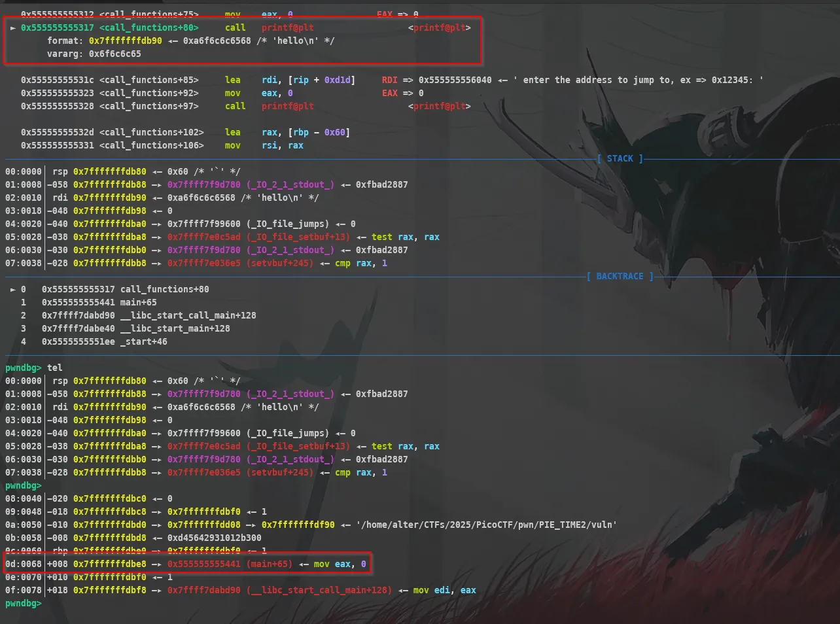The width and height of the screenshot is (840, 624).
Task: Click the _IO_file_jumps symbol in STACK panel
Action: click(x=288, y=224)
